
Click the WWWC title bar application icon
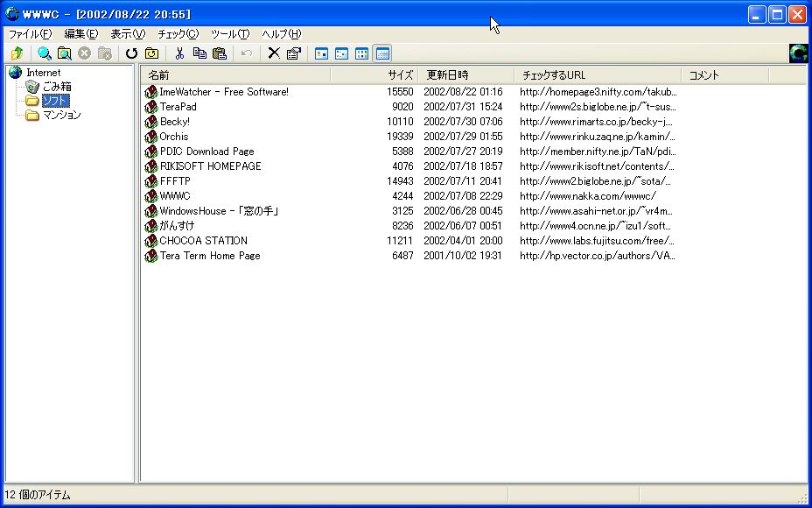[11, 14]
